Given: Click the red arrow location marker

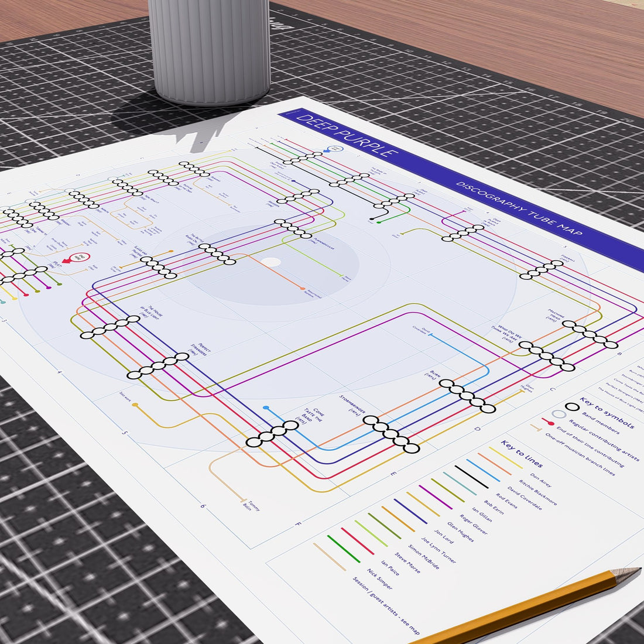Looking at the screenshot, I should [x=76, y=258].
